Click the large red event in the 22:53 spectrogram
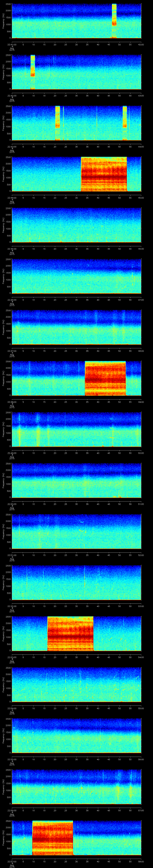The width and height of the screenshot is (153, 868). coord(70,633)
